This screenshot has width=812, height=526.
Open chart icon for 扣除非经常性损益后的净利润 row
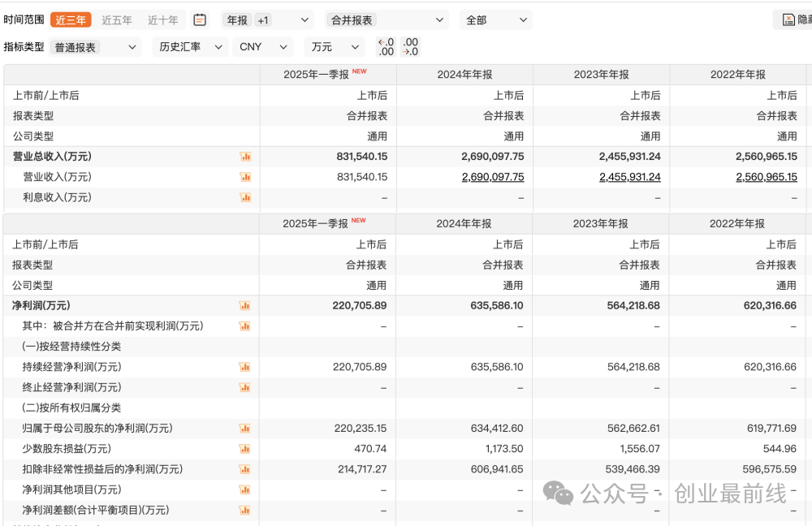244,469
